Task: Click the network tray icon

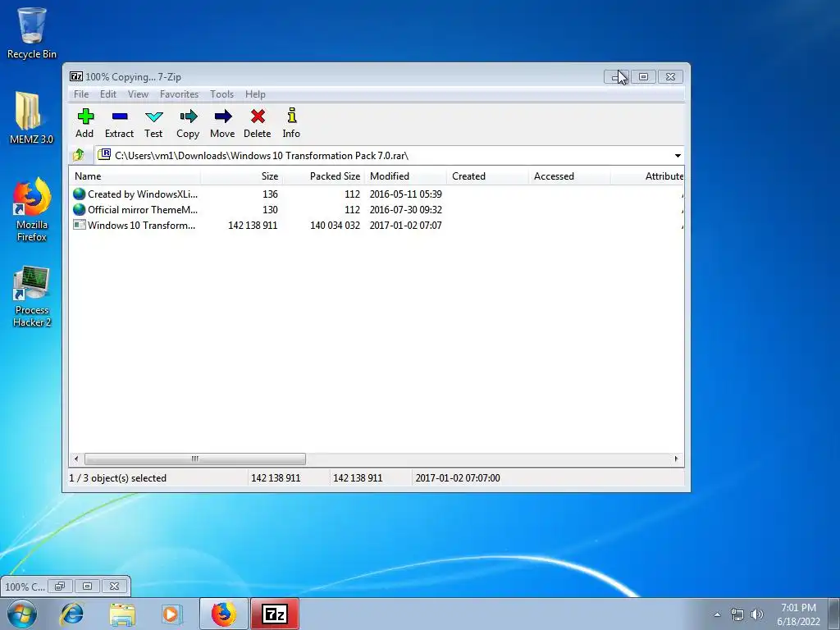Action: coord(737,614)
